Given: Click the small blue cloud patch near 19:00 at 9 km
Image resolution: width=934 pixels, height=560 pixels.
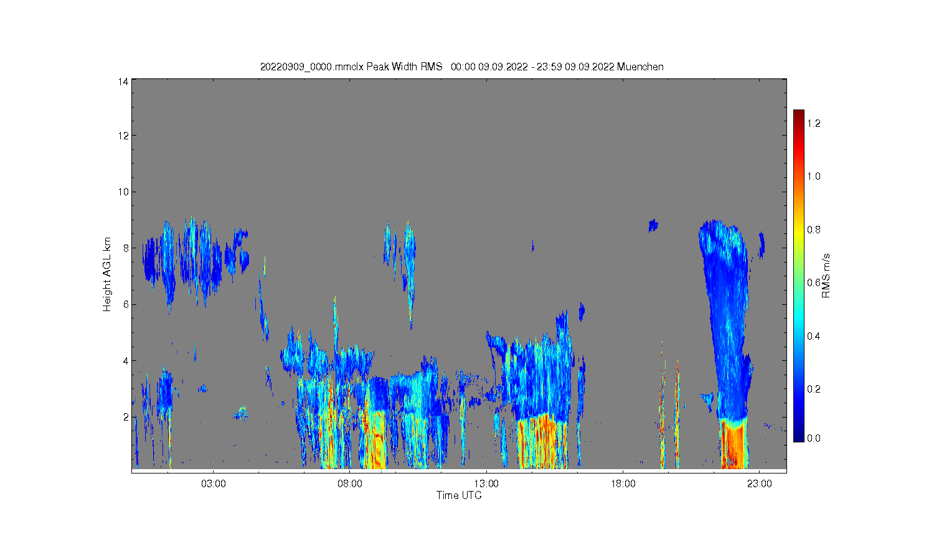Looking at the screenshot, I should click(653, 225).
